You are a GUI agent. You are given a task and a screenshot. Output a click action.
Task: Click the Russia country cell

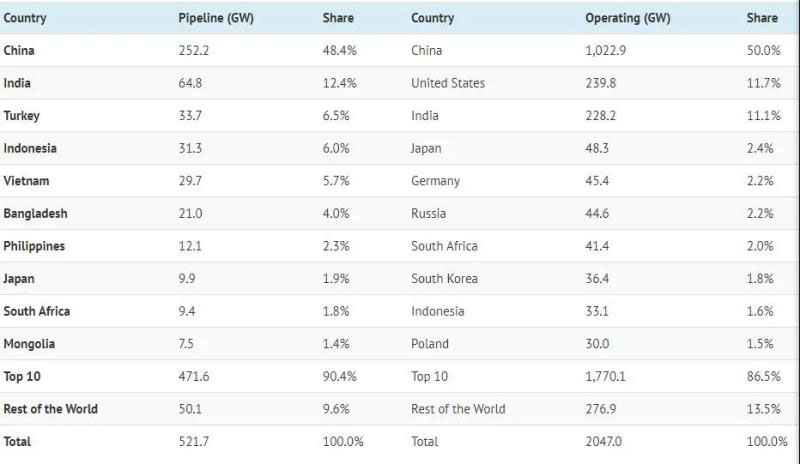[x=429, y=213]
